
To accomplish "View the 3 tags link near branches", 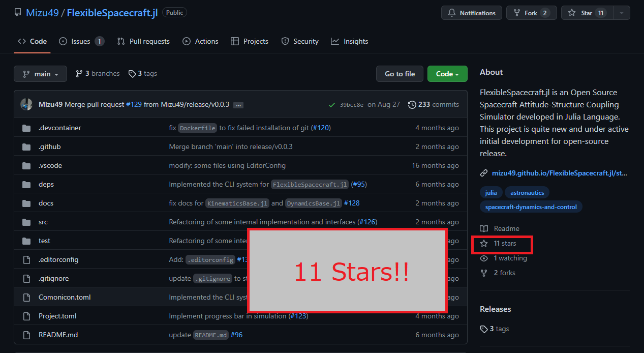I will [x=143, y=73].
